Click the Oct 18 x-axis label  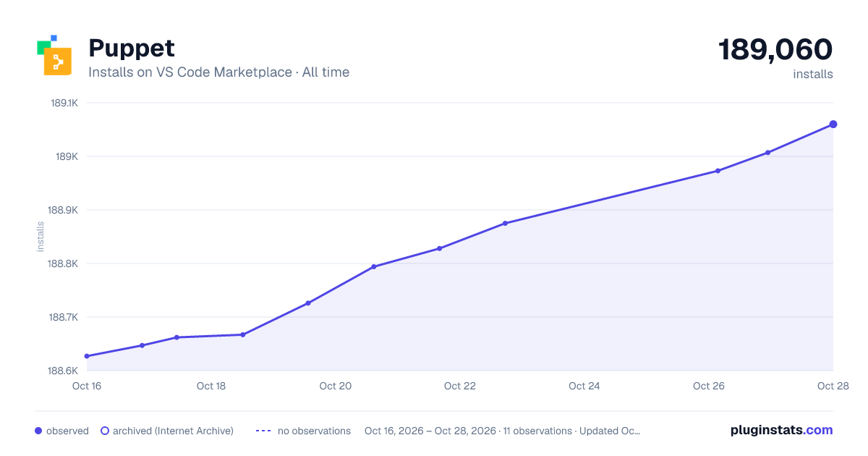pyautogui.click(x=211, y=386)
